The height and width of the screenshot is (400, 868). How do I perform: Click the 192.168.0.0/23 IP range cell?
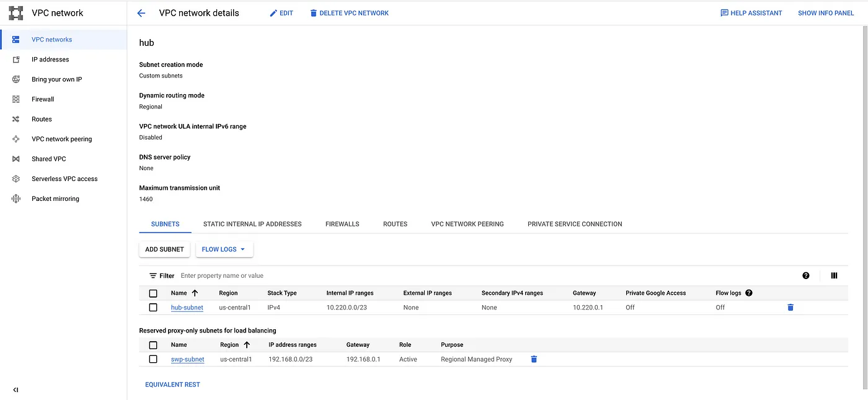click(290, 360)
